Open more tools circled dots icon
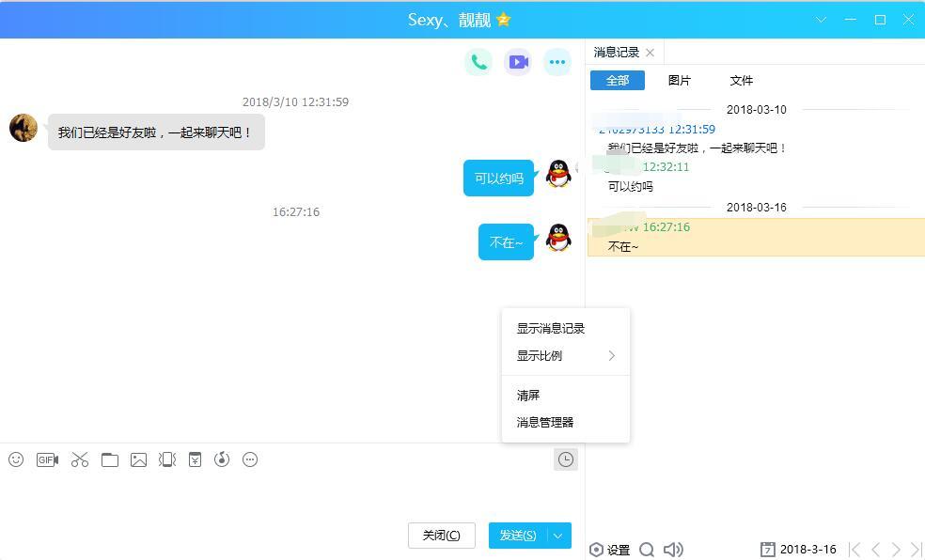The width and height of the screenshot is (925, 560). click(x=250, y=459)
